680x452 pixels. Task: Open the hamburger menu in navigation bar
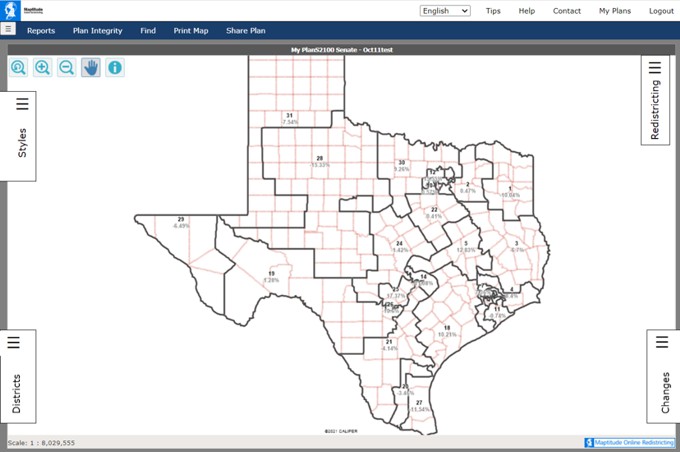coord(7,30)
